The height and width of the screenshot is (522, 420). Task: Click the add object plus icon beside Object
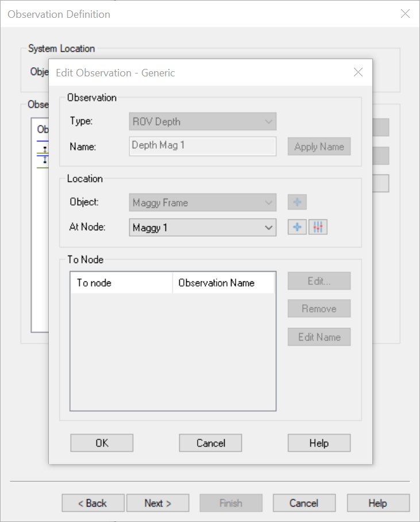click(x=297, y=202)
